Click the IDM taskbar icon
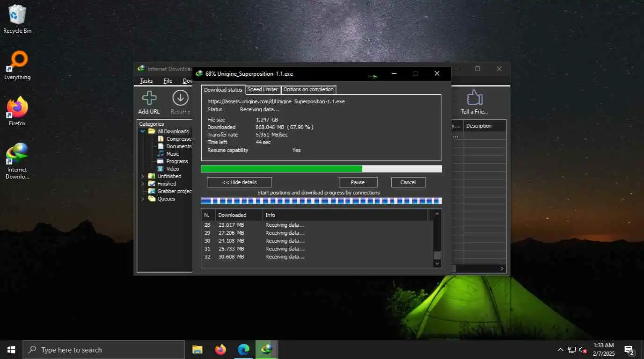Image resolution: width=644 pixels, height=359 pixels. click(x=267, y=350)
